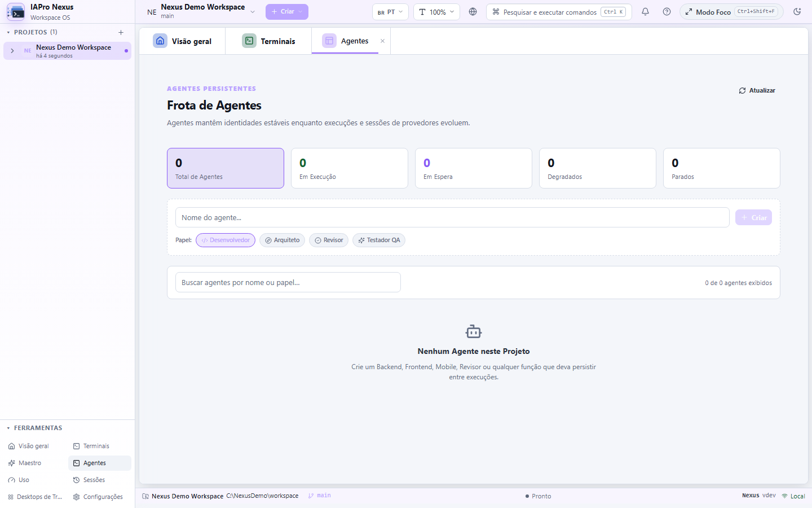Filter by the Em Execução card
Screen dimensions: 812x508
350,168
